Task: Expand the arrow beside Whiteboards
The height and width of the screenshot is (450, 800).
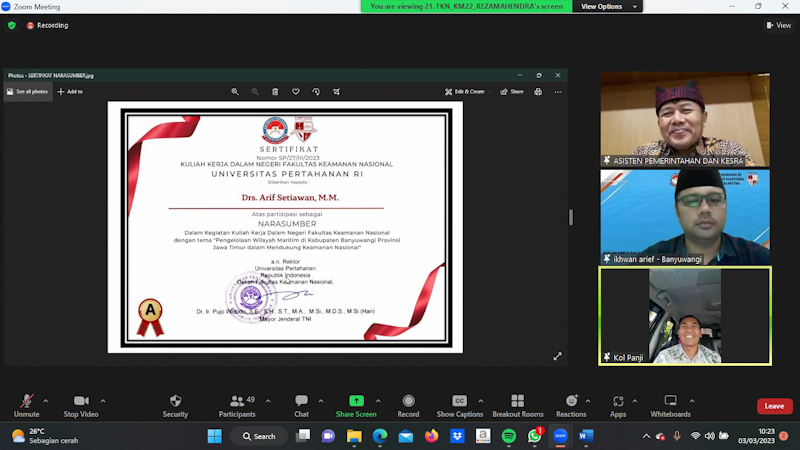Action: [x=692, y=401]
